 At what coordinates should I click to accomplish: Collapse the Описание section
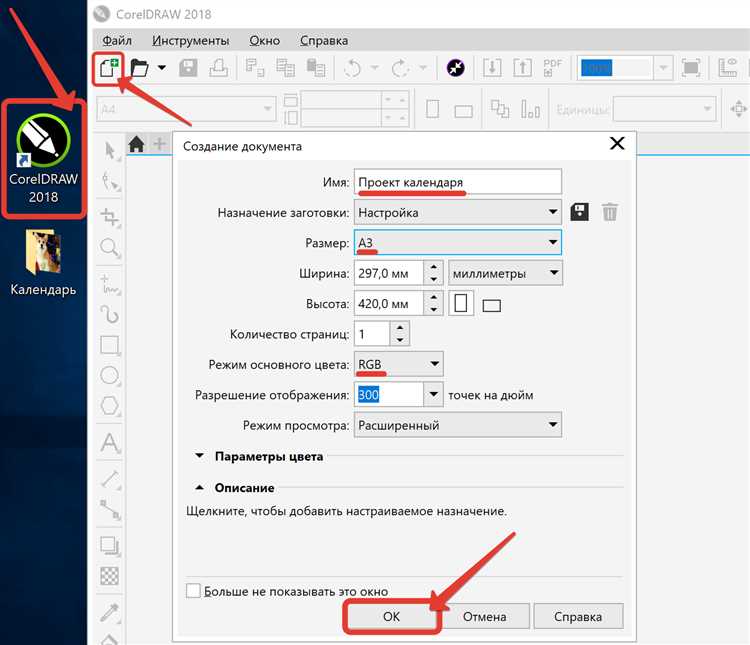pyautogui.click(x=199, y=488)
